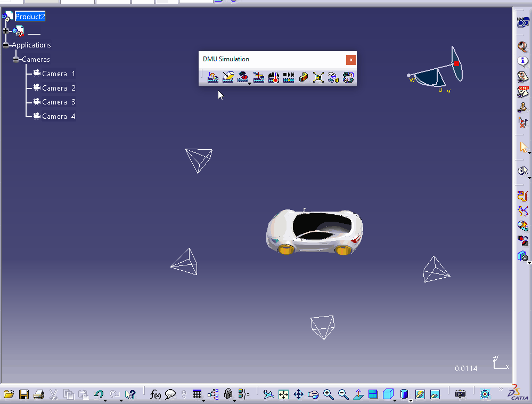Screen dimensions: 532x404
Task: Open the Print icon in bottom toolbar
Action: pos(39,394)
